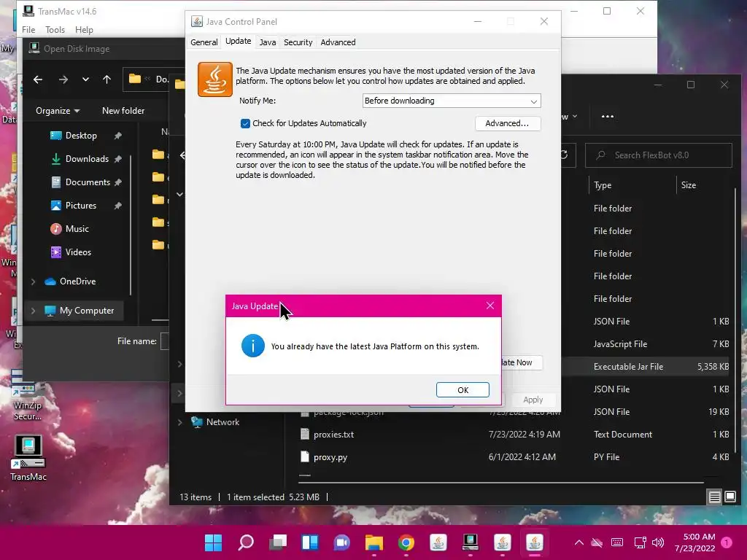Viewport: 747px width, 560px height.
Task: Click Up arrow in Open Disk Image dialog
Action: pos(107,79)
